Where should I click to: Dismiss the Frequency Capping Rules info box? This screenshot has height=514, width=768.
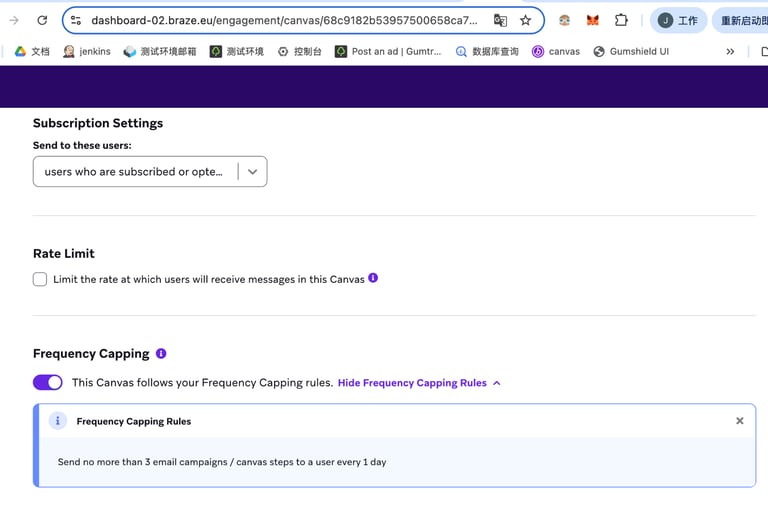pyautogui.click(x=740, y=421)
